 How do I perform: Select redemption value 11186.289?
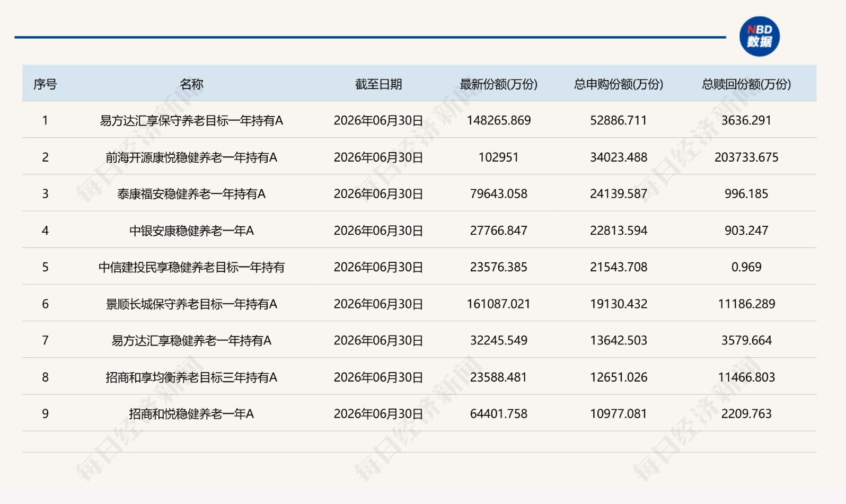click(x=746, y=304)
